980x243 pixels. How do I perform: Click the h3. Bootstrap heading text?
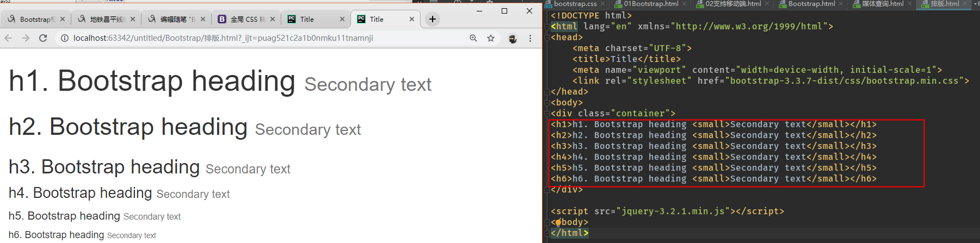[x=104, y=167]
